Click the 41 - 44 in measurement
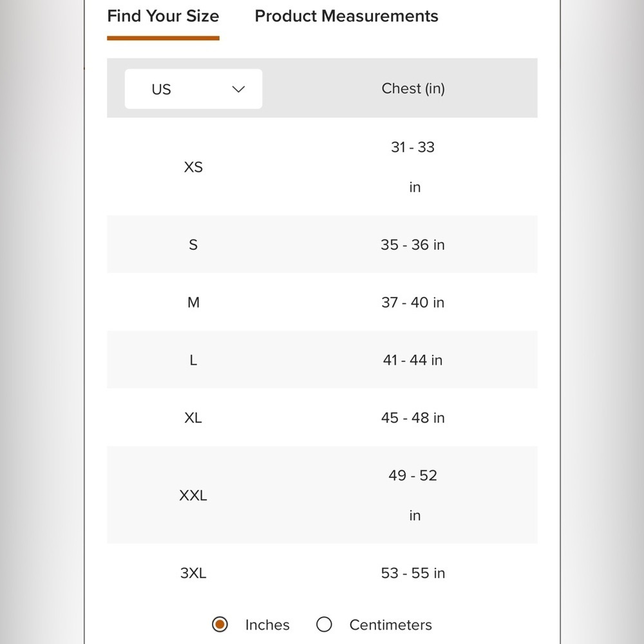644x644 pixels. (x=413, y=360)
